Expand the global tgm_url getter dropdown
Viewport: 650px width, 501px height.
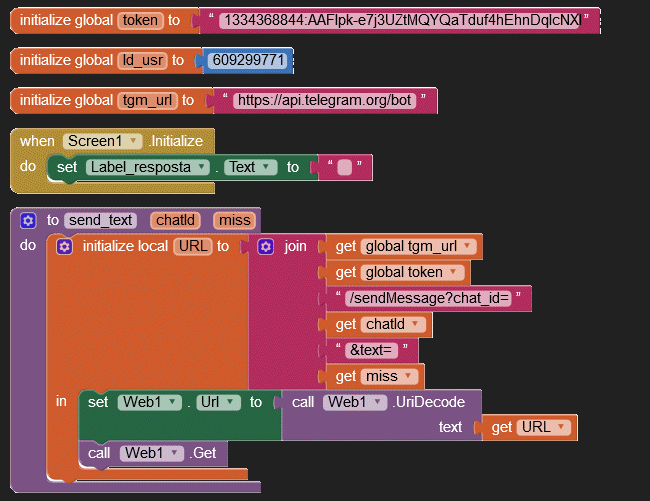(x=466, y=246)
